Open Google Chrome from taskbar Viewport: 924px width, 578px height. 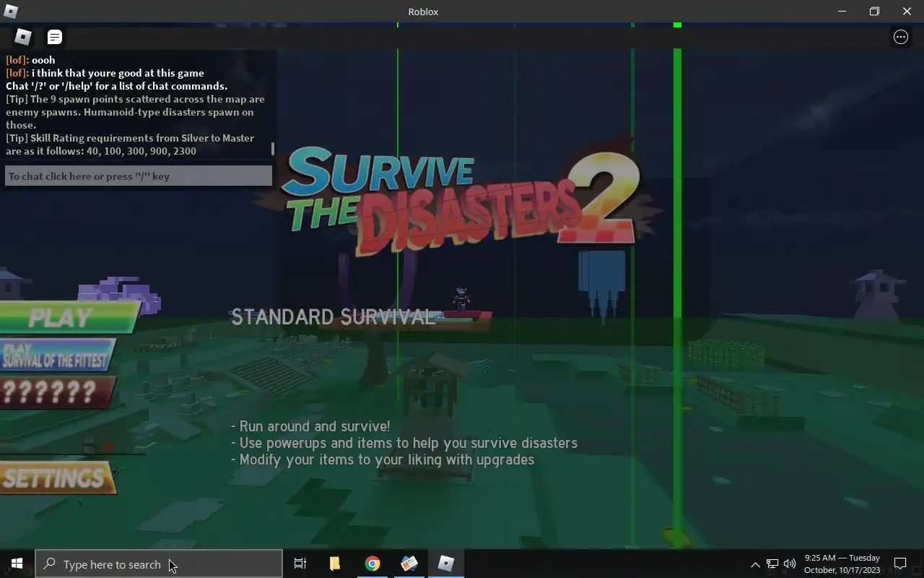372,564
